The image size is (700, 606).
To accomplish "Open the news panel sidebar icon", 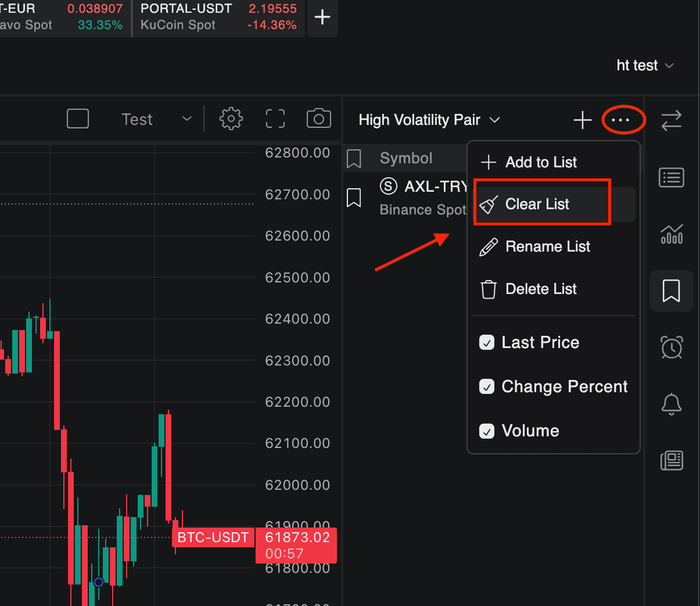I will tap(672, 460).
